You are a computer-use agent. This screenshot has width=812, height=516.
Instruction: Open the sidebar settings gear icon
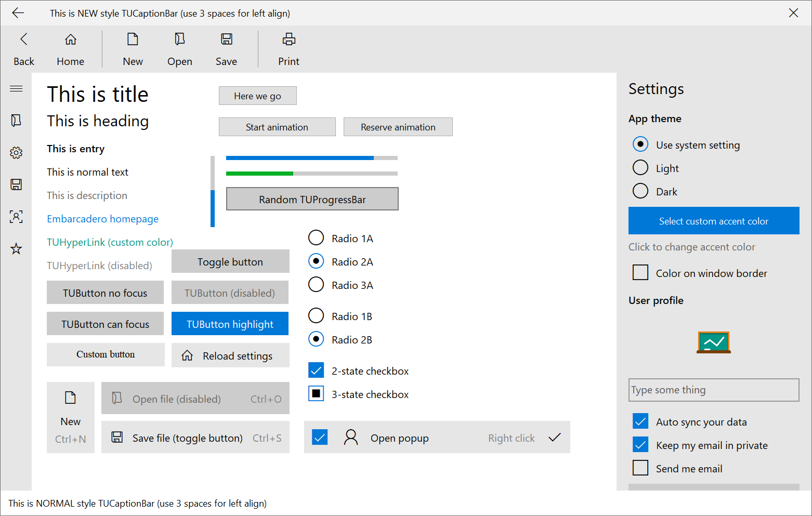click(x=16, y=153)
